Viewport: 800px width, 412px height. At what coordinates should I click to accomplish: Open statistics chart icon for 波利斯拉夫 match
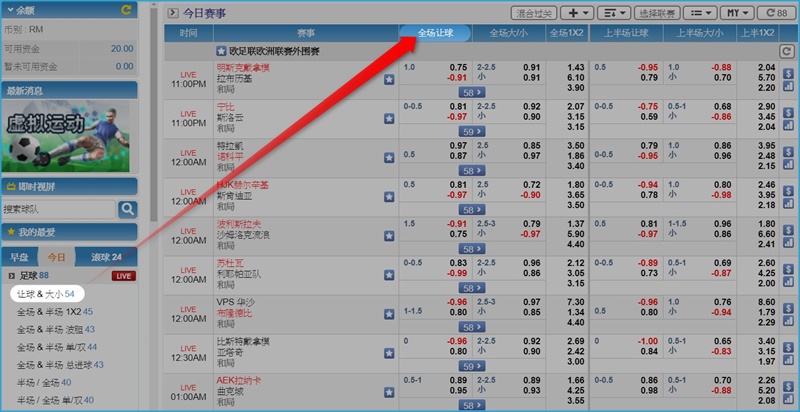coord(788,243)
